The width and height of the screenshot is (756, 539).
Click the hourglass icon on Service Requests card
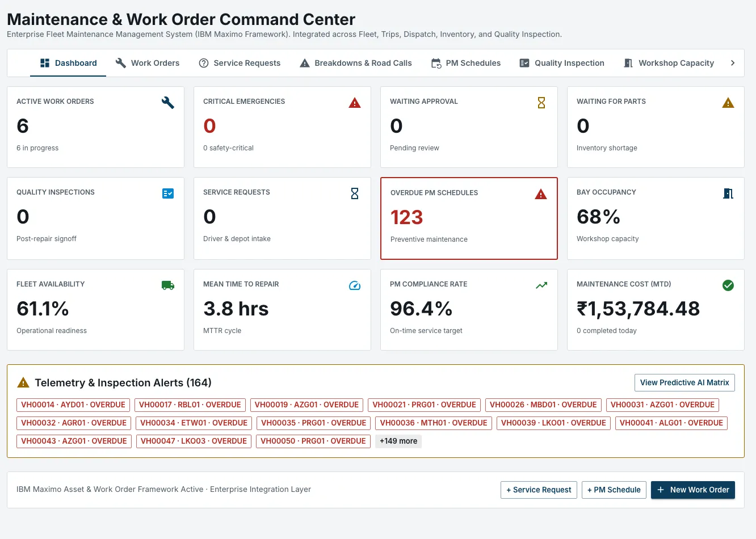[x=355, y=193]
